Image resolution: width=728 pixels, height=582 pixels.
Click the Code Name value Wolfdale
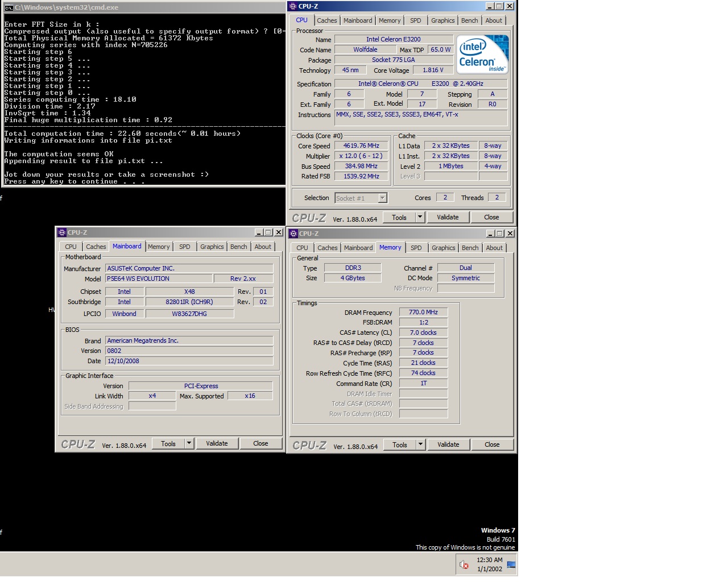pos(365,49)
